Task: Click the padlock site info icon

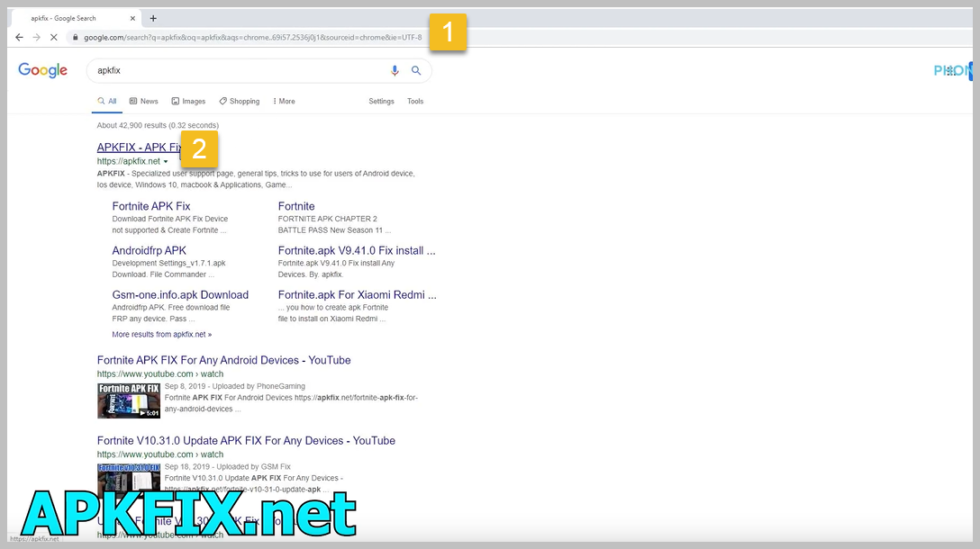Action: (76, 38)
